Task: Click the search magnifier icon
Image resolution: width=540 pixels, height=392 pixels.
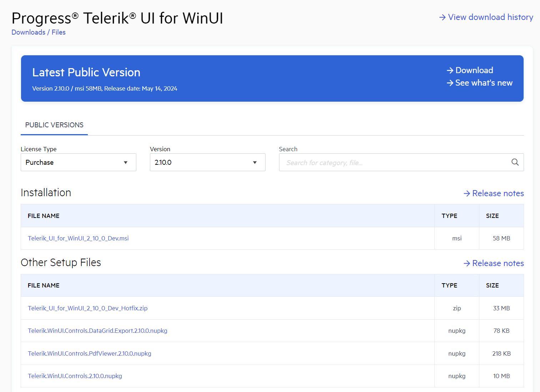Action: tap(515, 162)
